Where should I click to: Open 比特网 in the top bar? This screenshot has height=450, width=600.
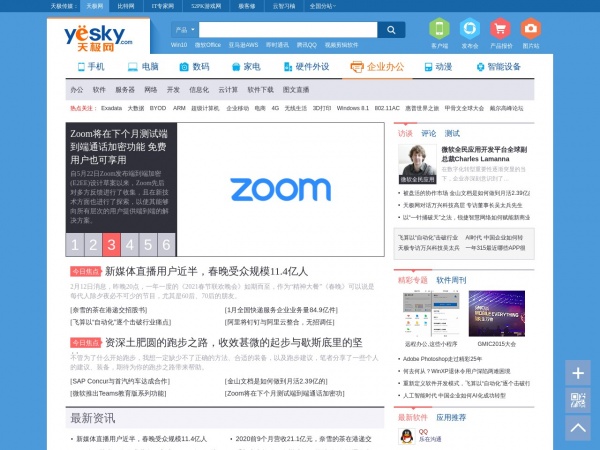(126, 6)
